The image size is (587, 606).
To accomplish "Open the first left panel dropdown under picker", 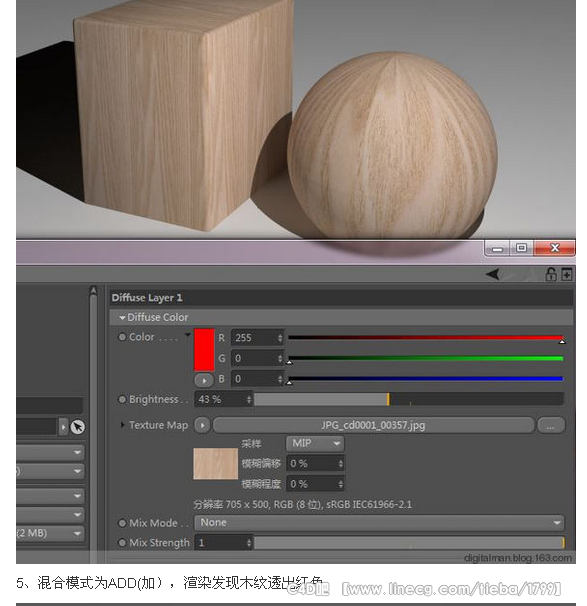I will 50,452.
